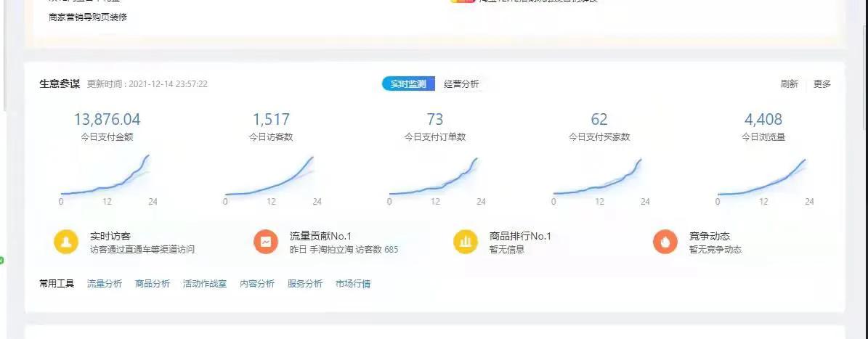868x339 pixels.
Task: Click the 生意参谋 panel title
Action: tap(60, 84)
